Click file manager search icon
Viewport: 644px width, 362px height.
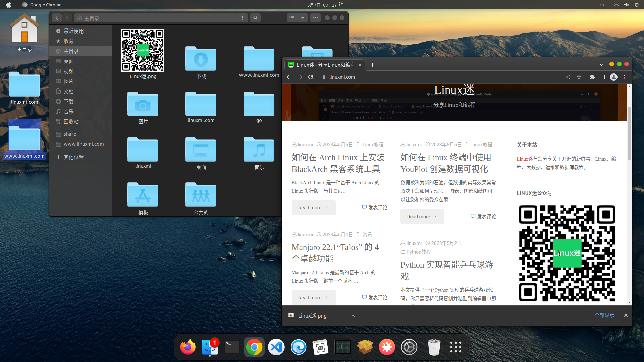pyautogui.click(x=255, y=18)
